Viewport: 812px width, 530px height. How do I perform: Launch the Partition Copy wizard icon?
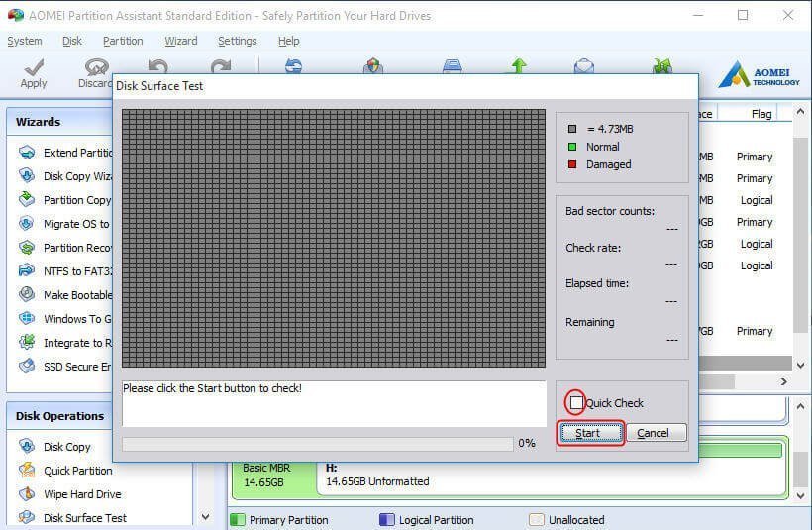(27, 199)
